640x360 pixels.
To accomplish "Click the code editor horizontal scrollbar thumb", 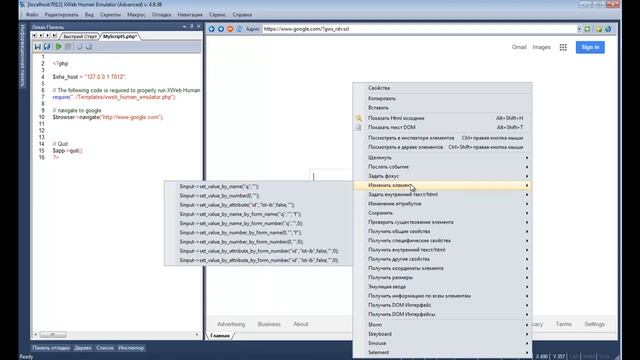I will [53, 335].
